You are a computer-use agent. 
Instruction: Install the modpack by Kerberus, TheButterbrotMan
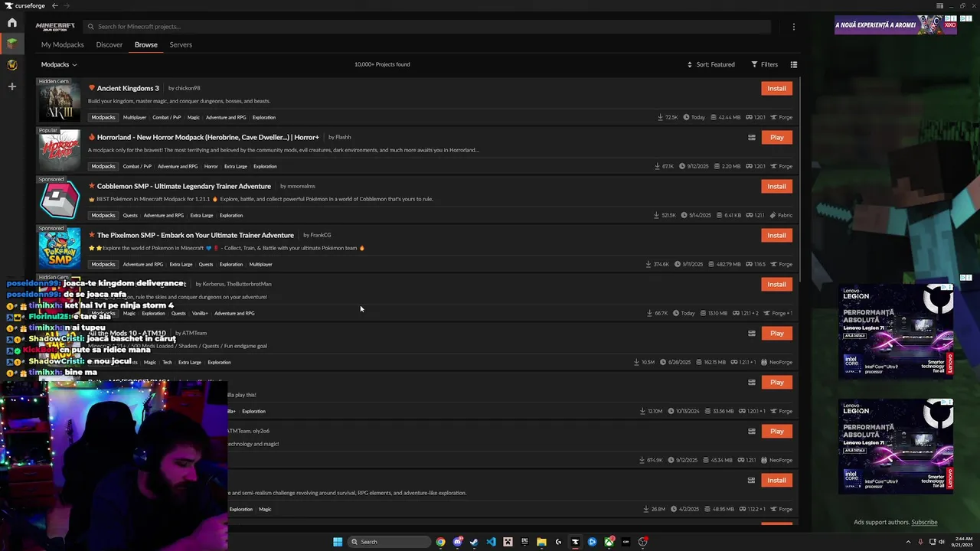(x=776, y=285)
